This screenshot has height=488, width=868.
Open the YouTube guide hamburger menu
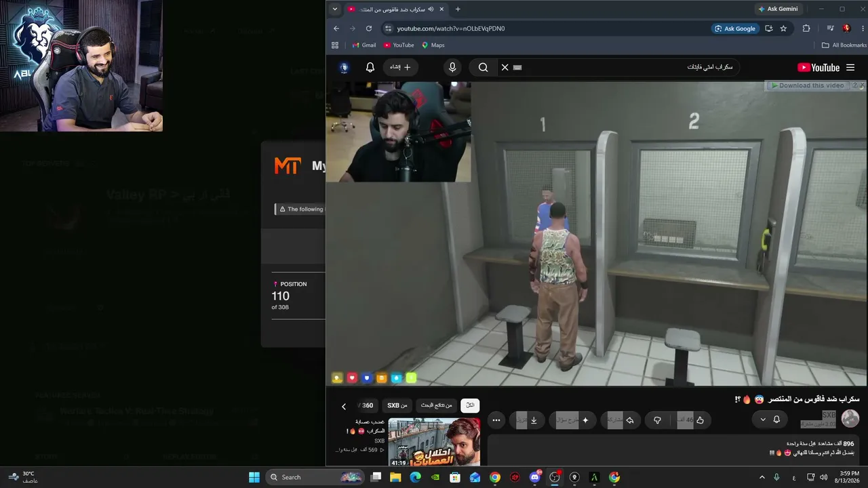(850, 67)
